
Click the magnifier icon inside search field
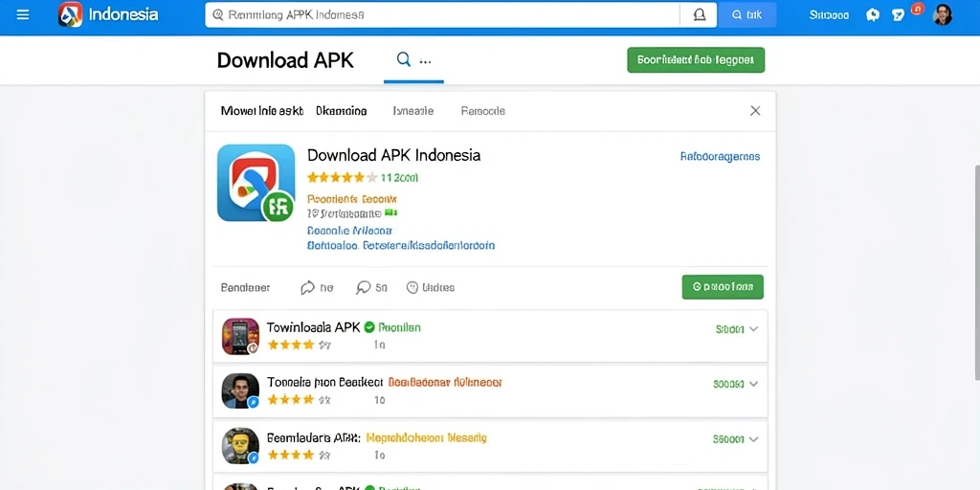click(x=217, y=15)
